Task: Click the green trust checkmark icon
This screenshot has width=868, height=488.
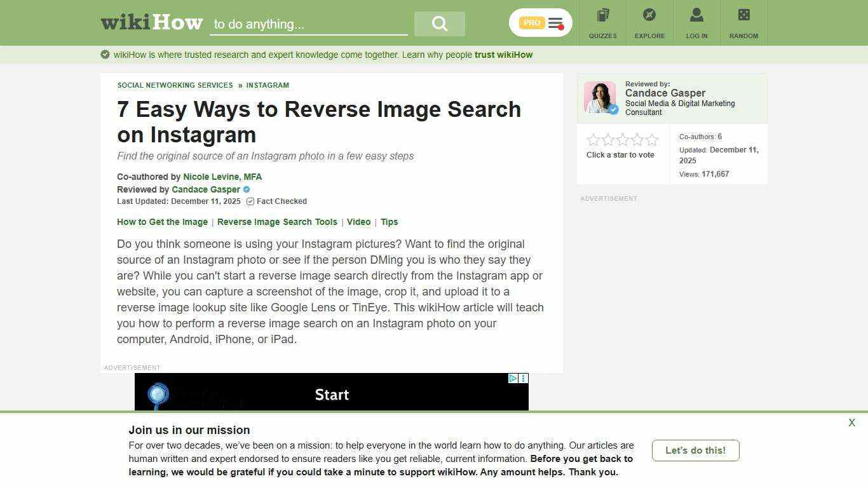Action: click(105, 54)
